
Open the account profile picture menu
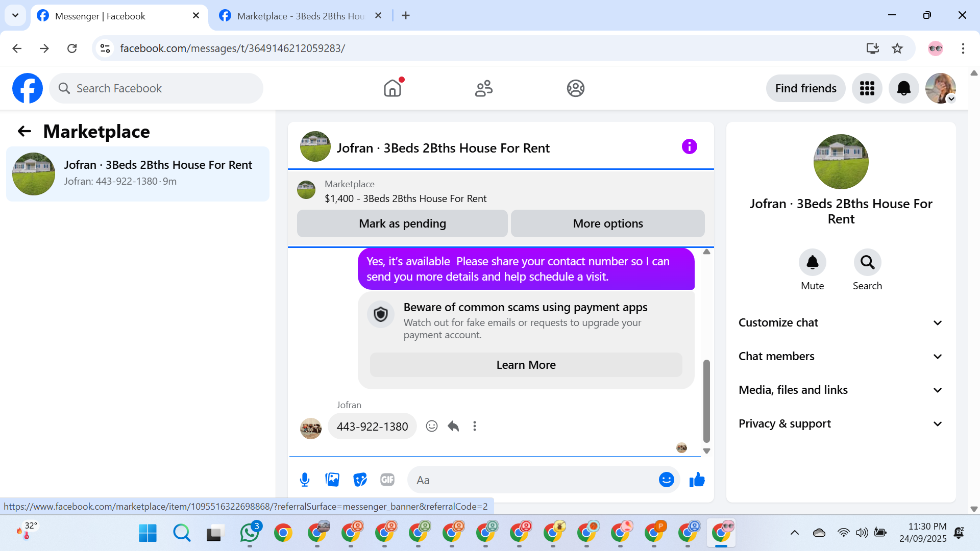coord(941,88)
